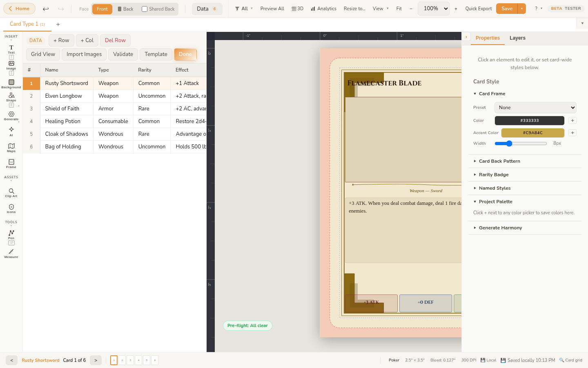
Task: Open the frame Preset dropdown
Action: pyautogui.click(x=535, y=108)
